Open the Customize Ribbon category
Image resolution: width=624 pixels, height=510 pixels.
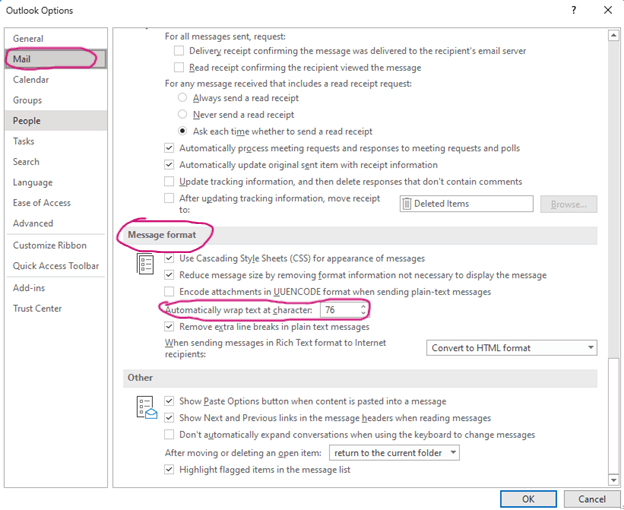(x=56, y=245)
